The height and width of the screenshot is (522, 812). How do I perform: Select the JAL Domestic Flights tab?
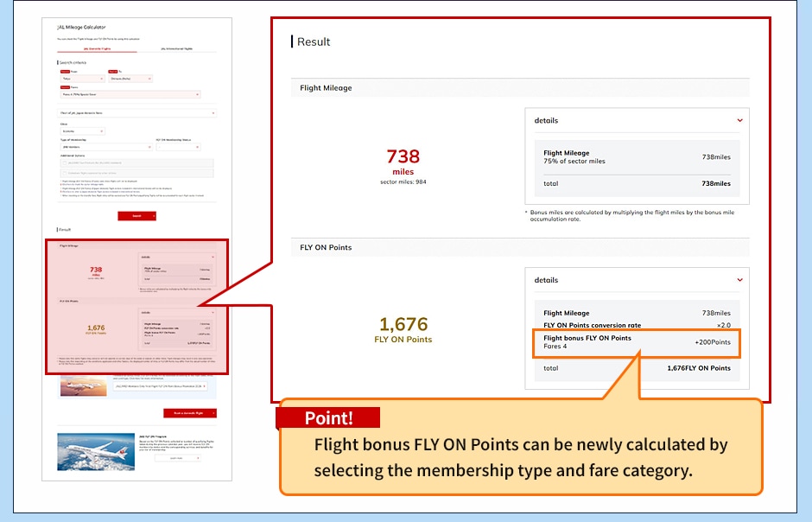(x=97, y=48)
